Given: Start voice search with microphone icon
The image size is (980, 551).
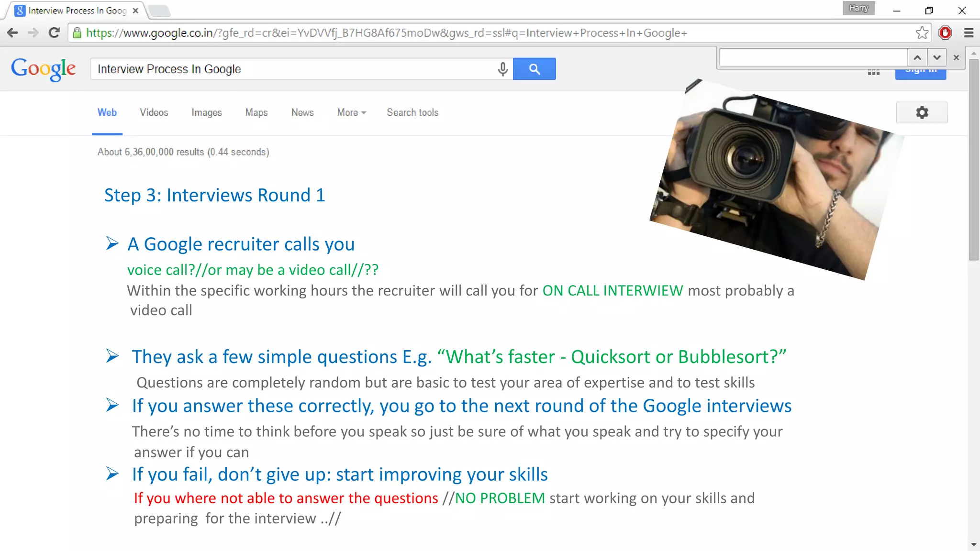Looking at the screenshot, I should (502, 69).
